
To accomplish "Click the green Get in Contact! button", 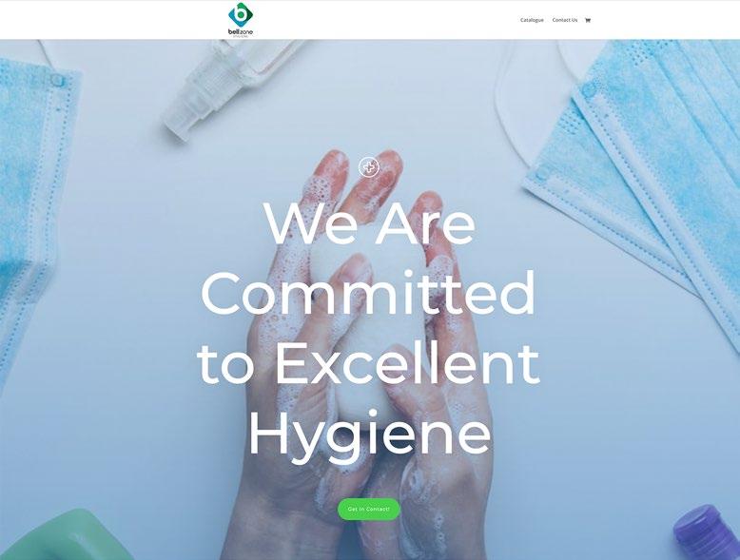I will point(369,509).
